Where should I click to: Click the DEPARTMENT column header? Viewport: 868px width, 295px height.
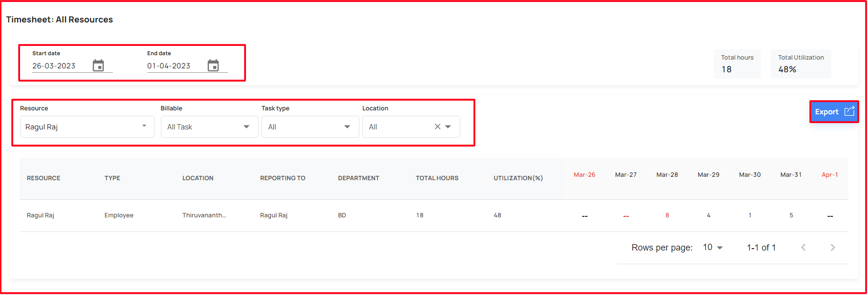click(358, 178)
